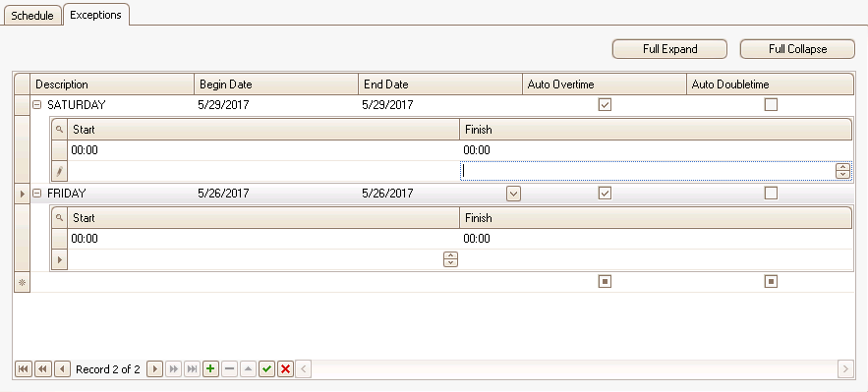Click spinner on FRIDAY Start time field
This screenshot has height=392, width=868.
click(x=451, y=259)
